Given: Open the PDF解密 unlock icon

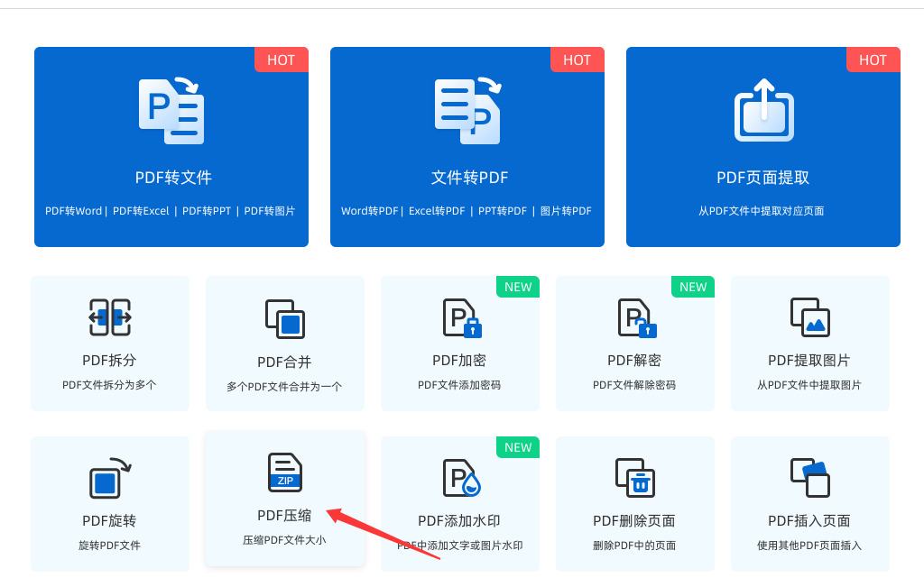Looking at the screenshot, I should pos(638,318).
